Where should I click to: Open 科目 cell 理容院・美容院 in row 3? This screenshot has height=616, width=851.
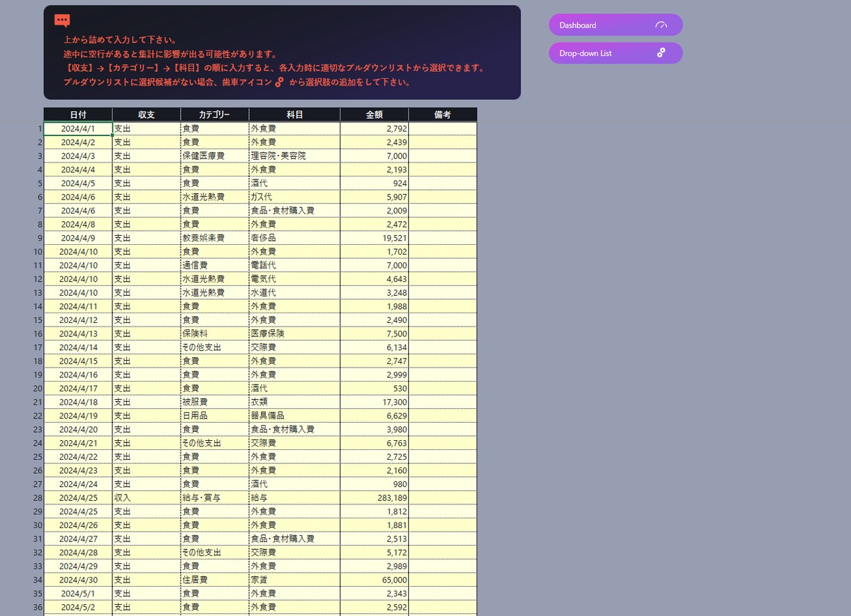(x=294, y=156)
